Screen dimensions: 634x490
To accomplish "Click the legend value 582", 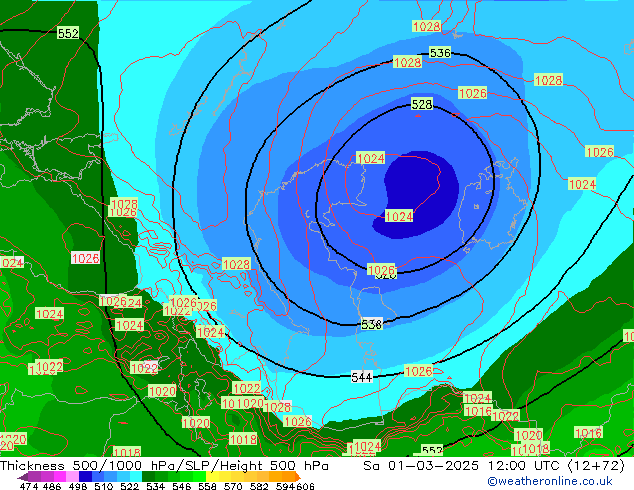I will point(259,486).
